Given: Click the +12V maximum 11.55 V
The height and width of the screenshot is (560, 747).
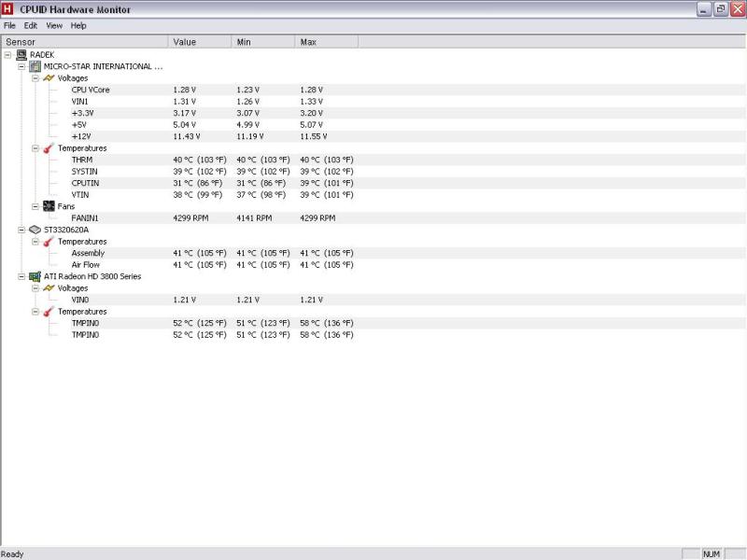Looking at the screenshot, I should 314,136.
